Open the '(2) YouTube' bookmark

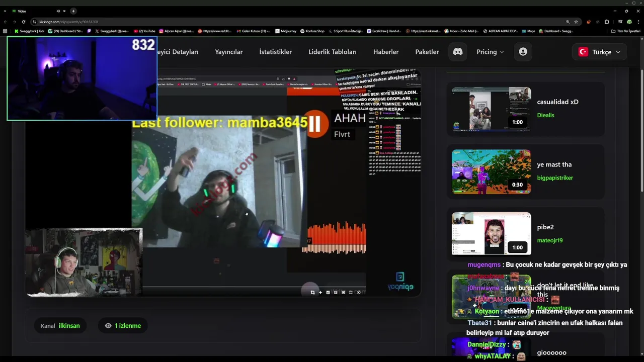144,31
